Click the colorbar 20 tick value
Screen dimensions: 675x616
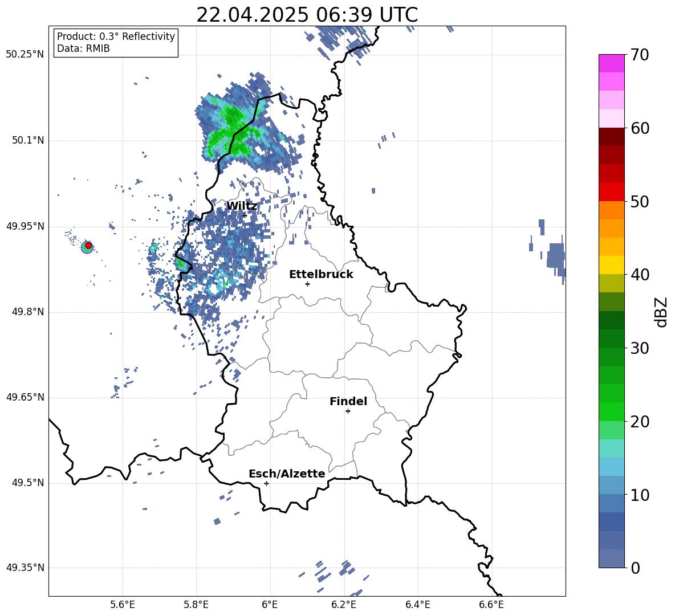point(640,422)
